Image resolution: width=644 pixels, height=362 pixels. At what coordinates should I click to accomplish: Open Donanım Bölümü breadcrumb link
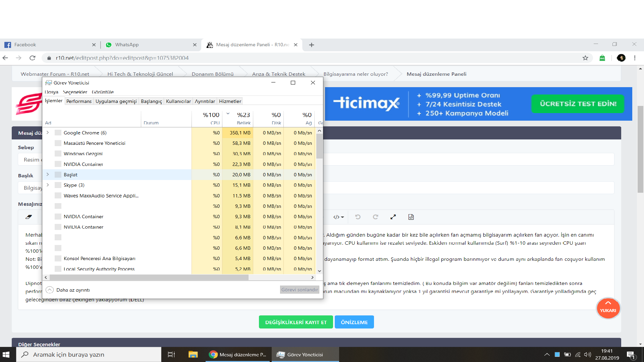pos(213,74)
